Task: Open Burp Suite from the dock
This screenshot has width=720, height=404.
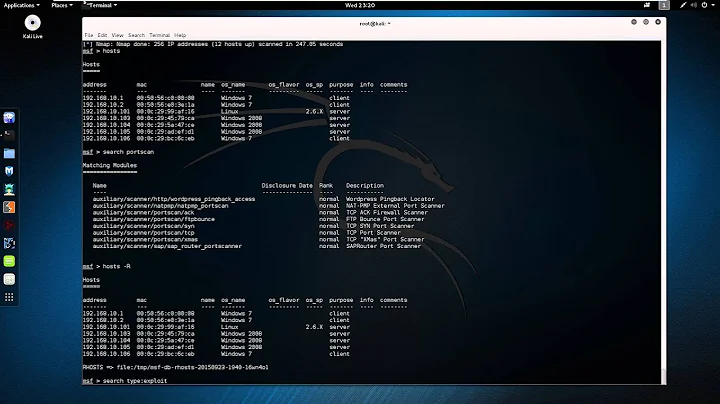Action: coord(9,207)
